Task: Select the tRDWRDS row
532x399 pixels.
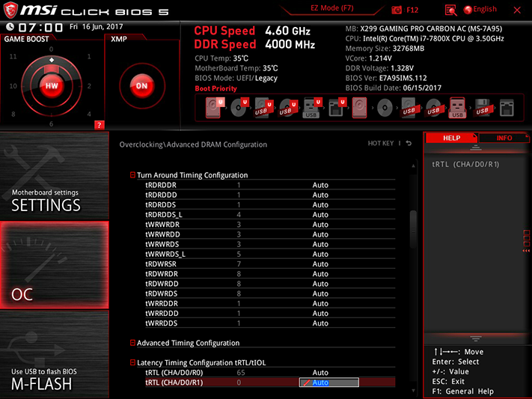Action: 270,293
